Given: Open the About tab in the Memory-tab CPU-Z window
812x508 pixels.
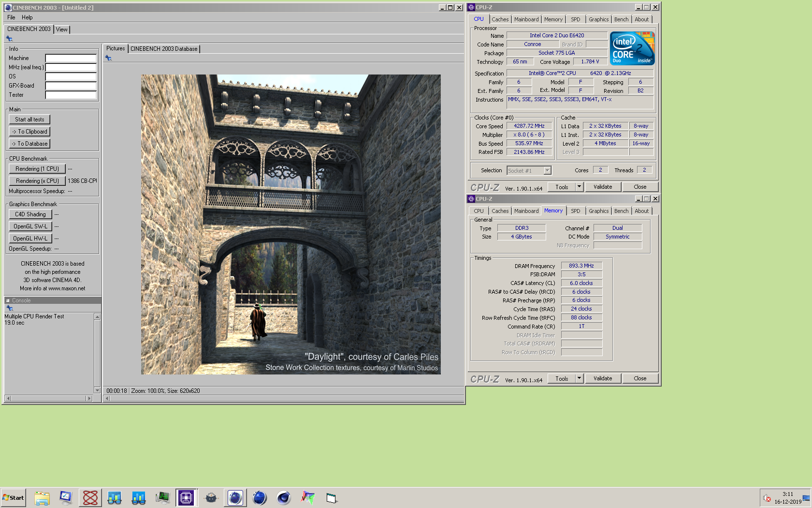Looking at the screenshot, I should tap(642, 211).
